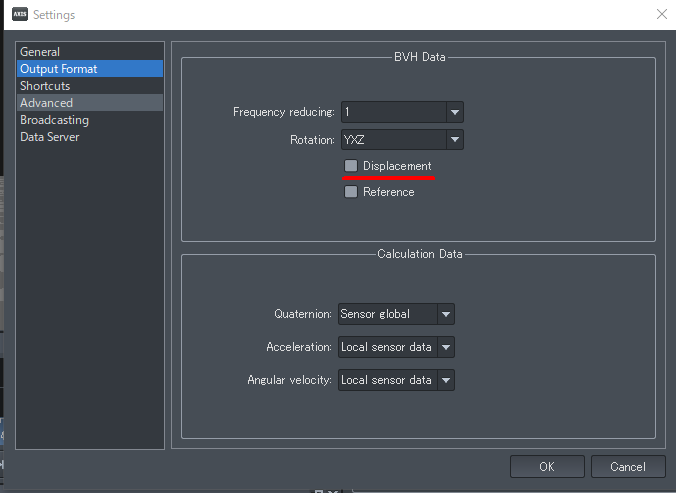
Task: Open the Output Format category
Action: point(90,69)
